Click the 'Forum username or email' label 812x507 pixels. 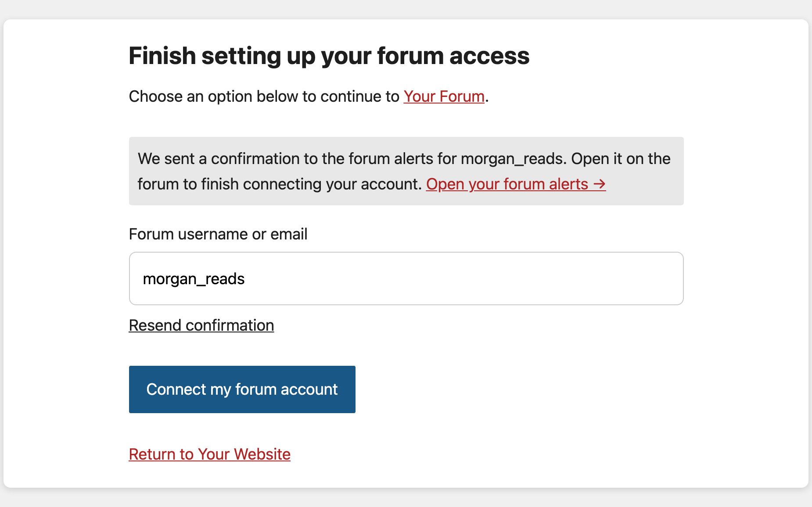click(218, 234)
